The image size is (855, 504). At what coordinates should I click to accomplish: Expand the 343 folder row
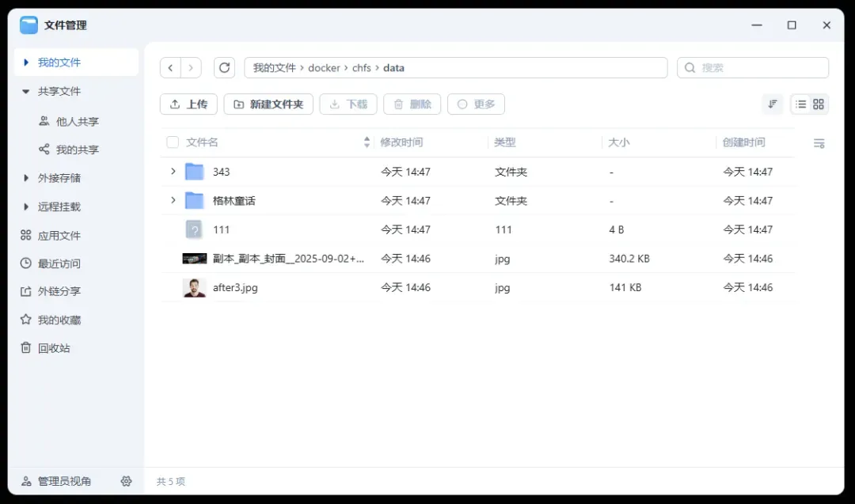point(173,172)
